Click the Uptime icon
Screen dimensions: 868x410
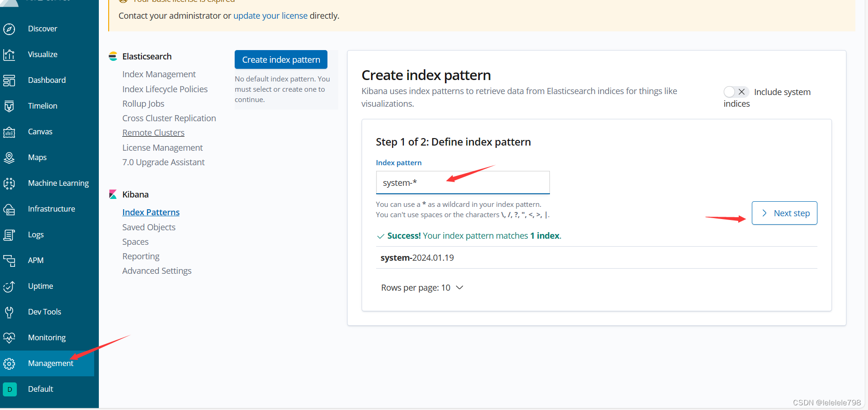tap(9, 286)
